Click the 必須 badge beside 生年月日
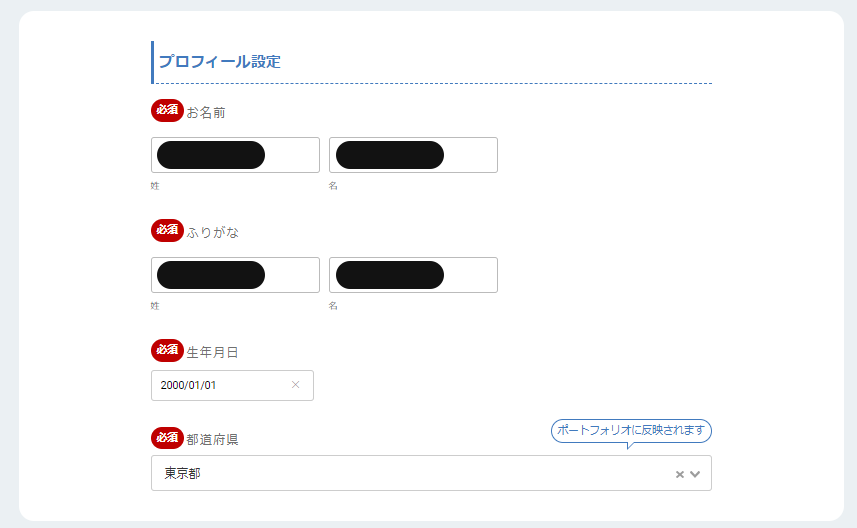This screenshot has width=857, height=528. tap(167, 350)
